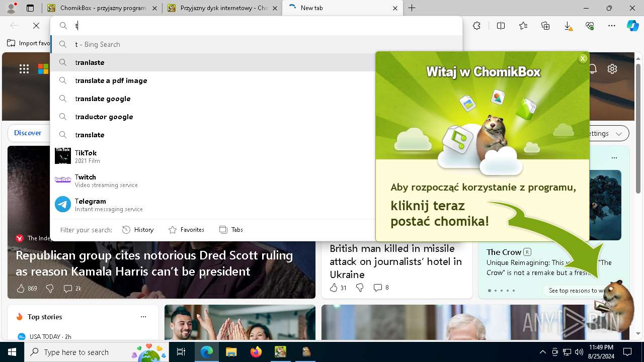The height and width of the screenshot is (362, 644).
Task: Close the ChomikBox first tab
Action: (x=154, y=8)
